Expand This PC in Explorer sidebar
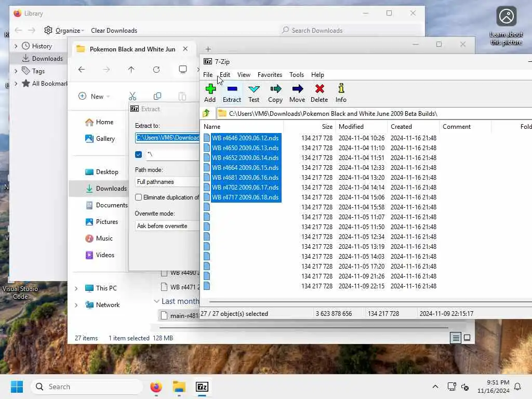Image resolution: width=532 pixels, height=399 pixels. tap(76, 288)
